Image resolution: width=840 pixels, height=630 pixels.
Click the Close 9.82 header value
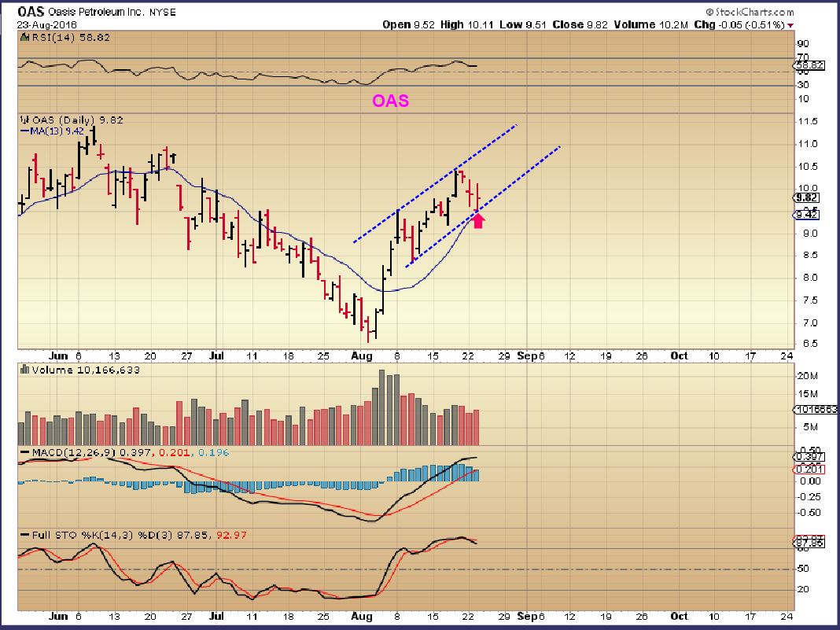pyautogui.click(x=580, y=24)
